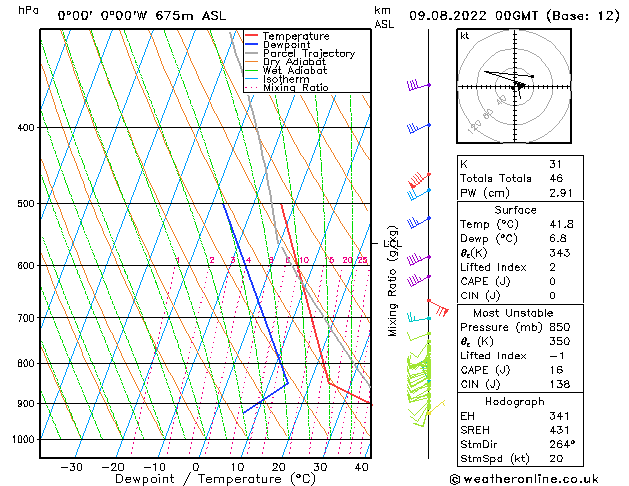Click the LCL marker on the right axis
Screen dimensions: 629x486
point(388,242)
